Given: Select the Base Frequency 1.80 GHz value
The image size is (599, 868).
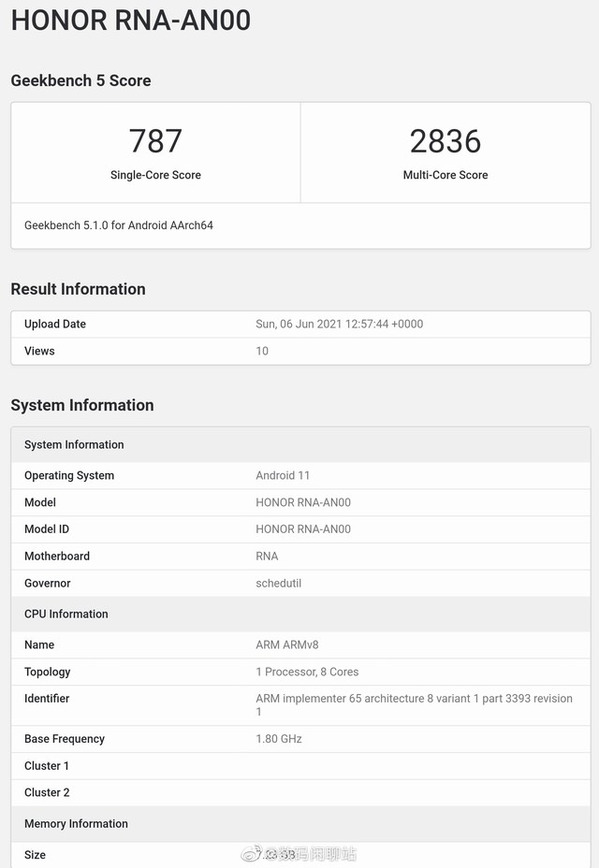Looking at the screenshot, I should click(x=279, y=739).
